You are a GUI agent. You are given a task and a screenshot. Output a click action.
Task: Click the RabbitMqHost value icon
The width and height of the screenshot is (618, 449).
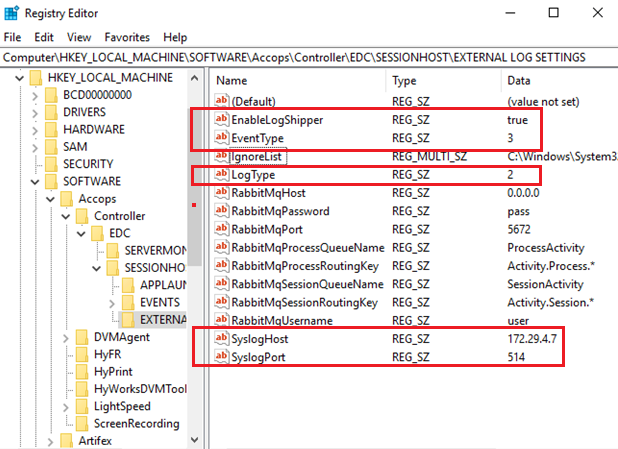click(x=221, y=192)
